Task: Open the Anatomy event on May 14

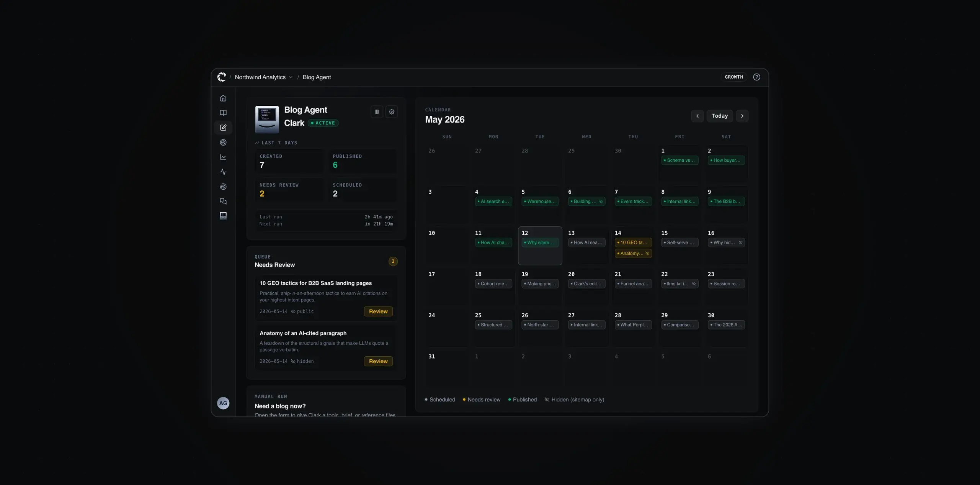Action: click(633, 254)
